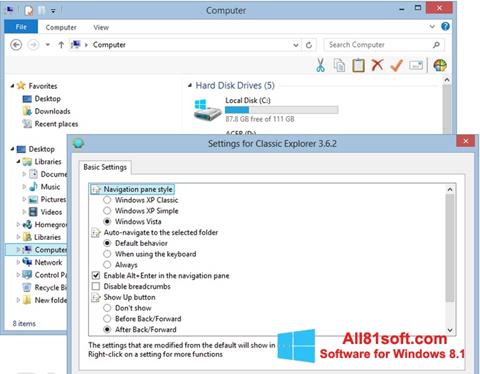The image size is (480, 374).
Task: Open address bar history dropdown
Action: 295,45
